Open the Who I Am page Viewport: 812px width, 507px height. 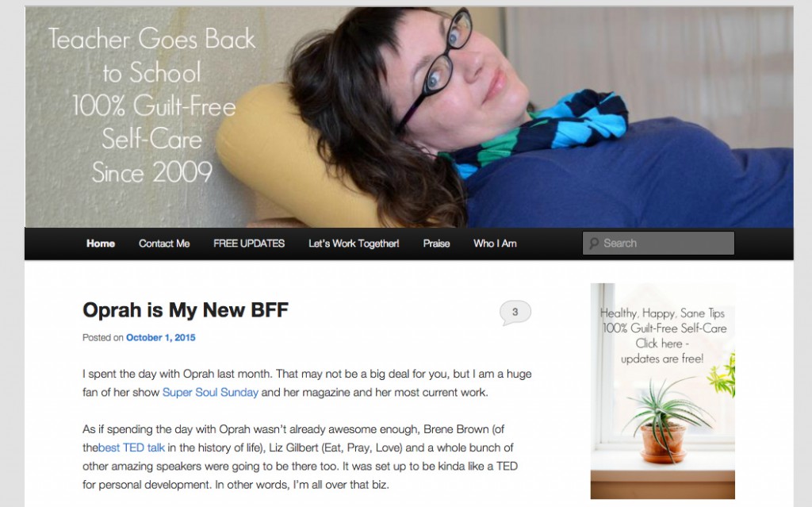495,244
